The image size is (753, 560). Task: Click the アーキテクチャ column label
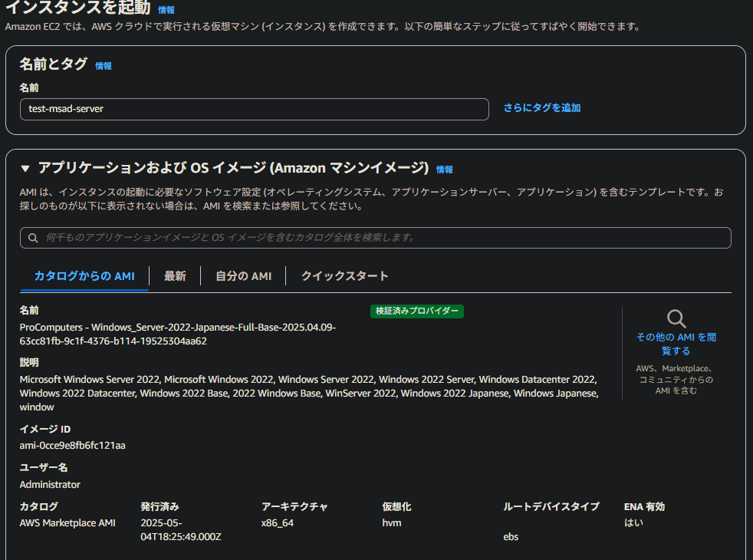click(x=294, y=506)
